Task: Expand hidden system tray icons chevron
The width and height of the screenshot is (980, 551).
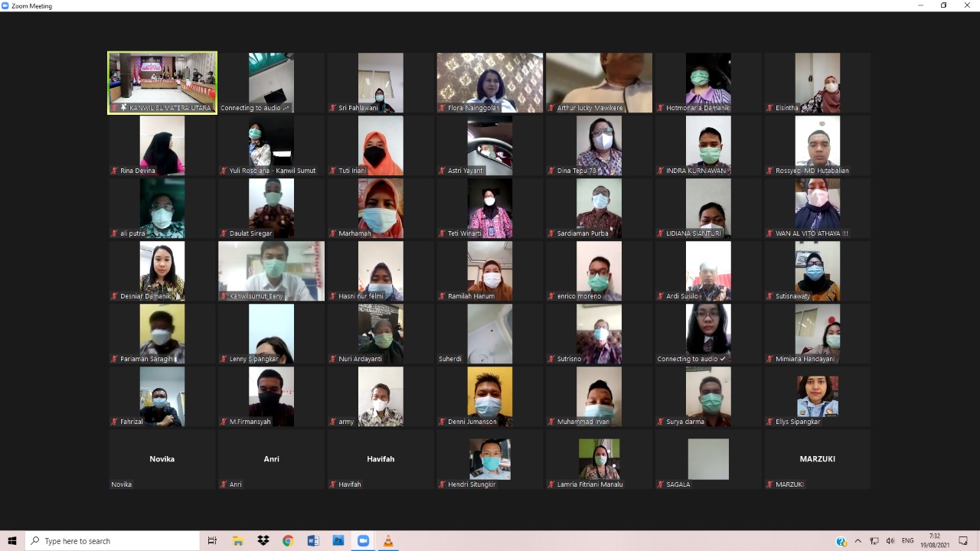Action: click(857, 541)
